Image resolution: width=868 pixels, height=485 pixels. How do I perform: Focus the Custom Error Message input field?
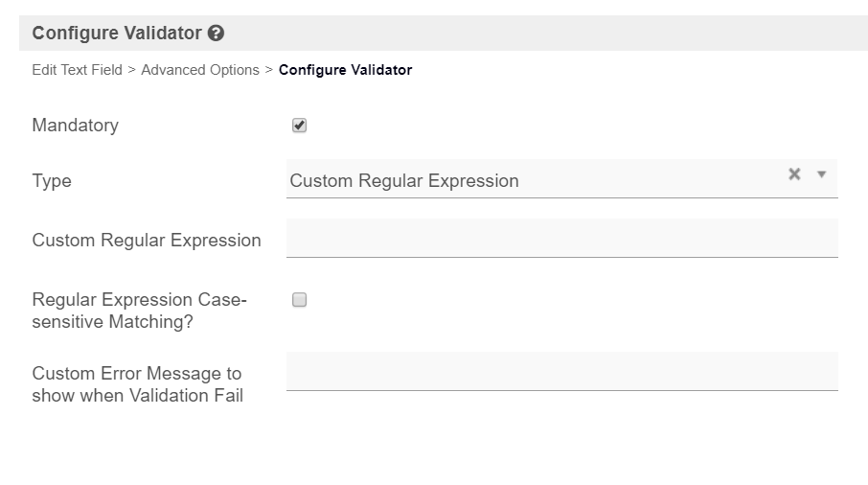[x=561, y=371]
